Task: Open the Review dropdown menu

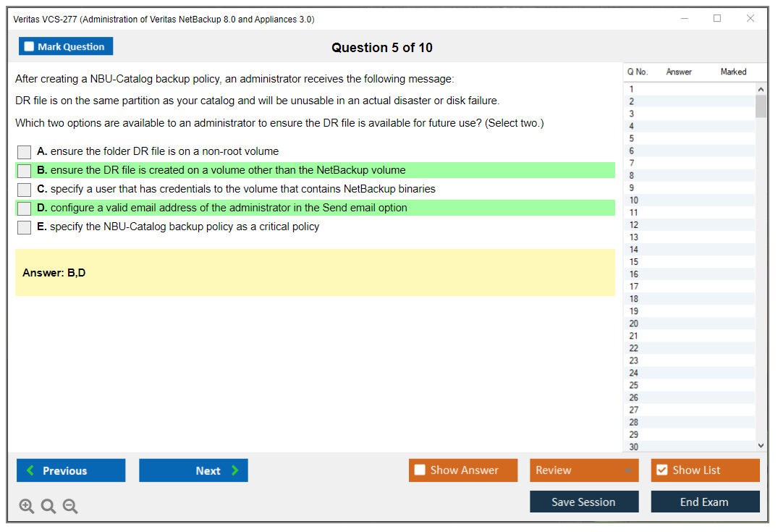Action: click(584, 470)
